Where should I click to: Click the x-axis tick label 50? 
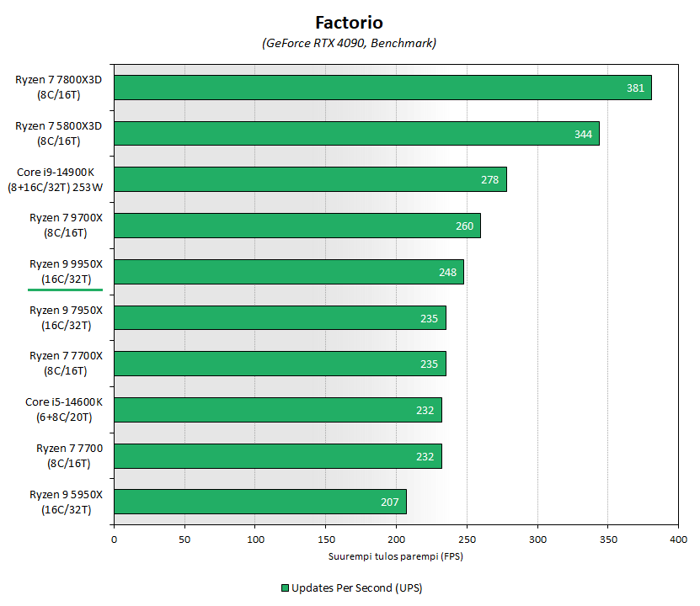[184, 540]
